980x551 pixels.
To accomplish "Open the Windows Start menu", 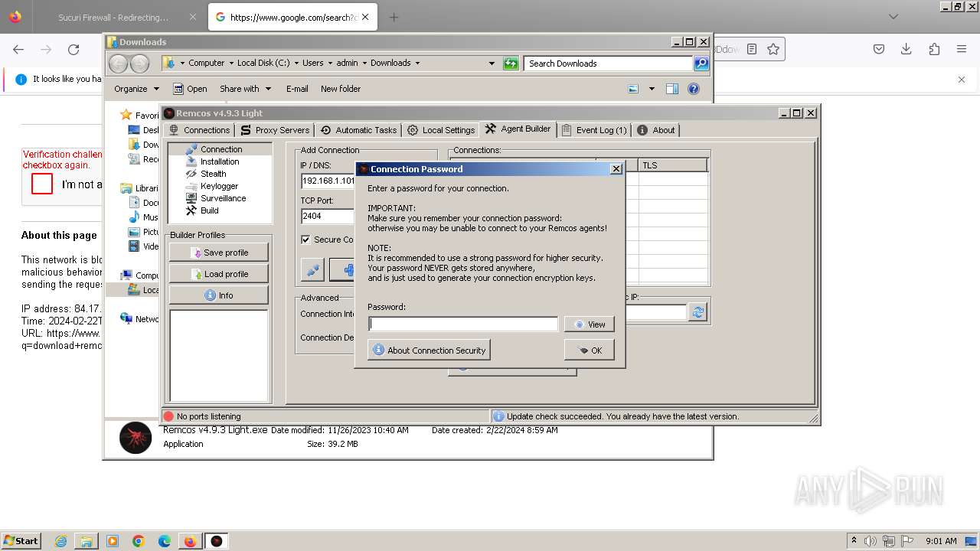I will (x=21, y=541).
